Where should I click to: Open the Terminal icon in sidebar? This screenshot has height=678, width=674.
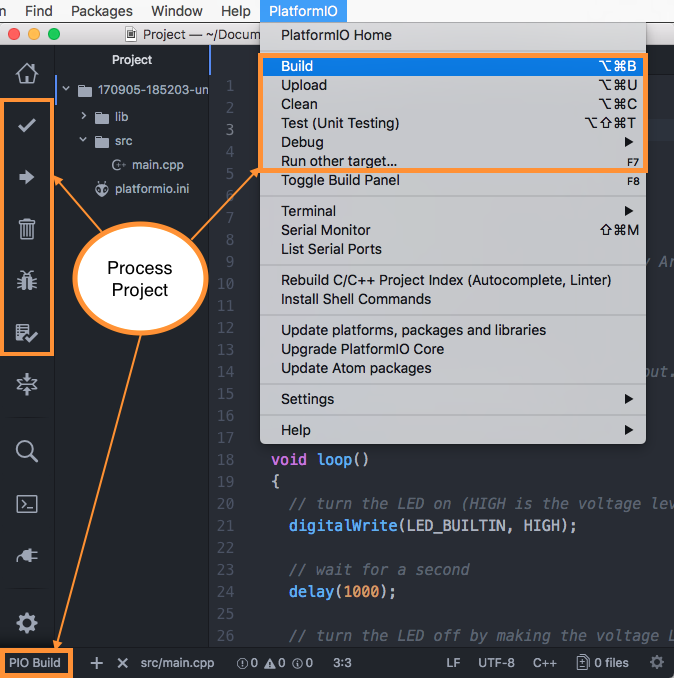click(x=27, y=503)
